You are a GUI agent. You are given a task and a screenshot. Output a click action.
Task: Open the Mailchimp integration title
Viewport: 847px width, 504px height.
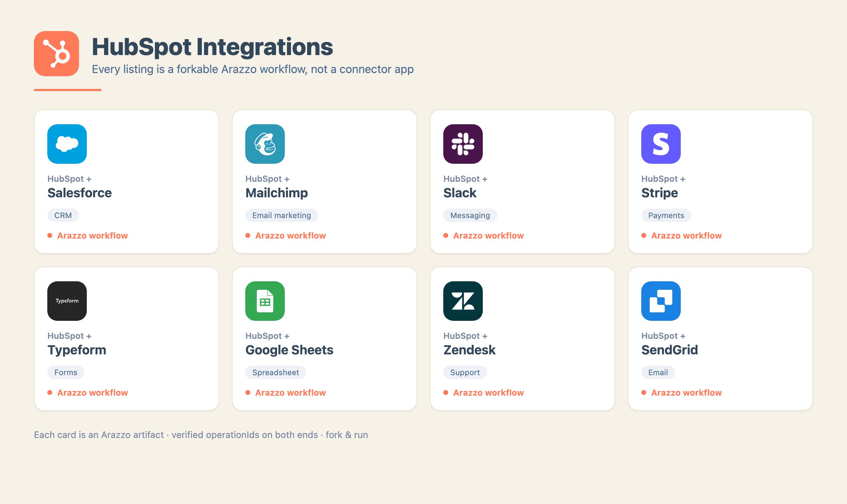tap(277, 193)
